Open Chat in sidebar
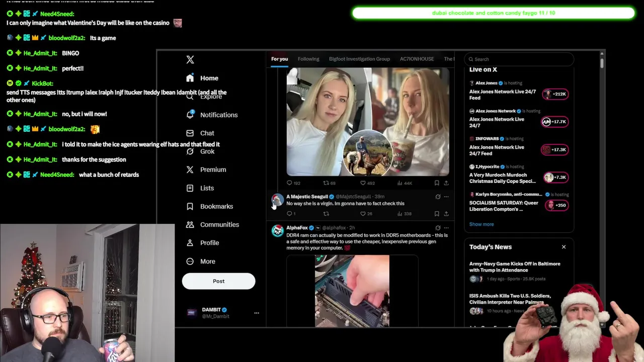644x362 pixels. pyautogui.click(x=200, y=133)
